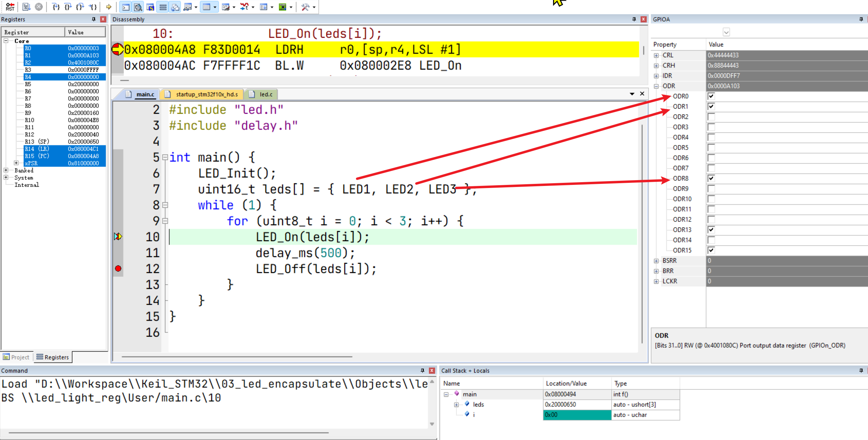Pin the Disassembly panel
The image size is (868, 440).
[x=634, y=19]
